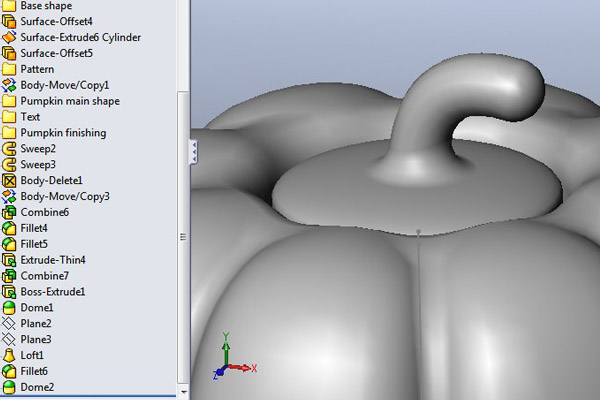This screenshot has width=600, height=400.
Task: Select the Sweep2 feature icon
Action: 9,149
